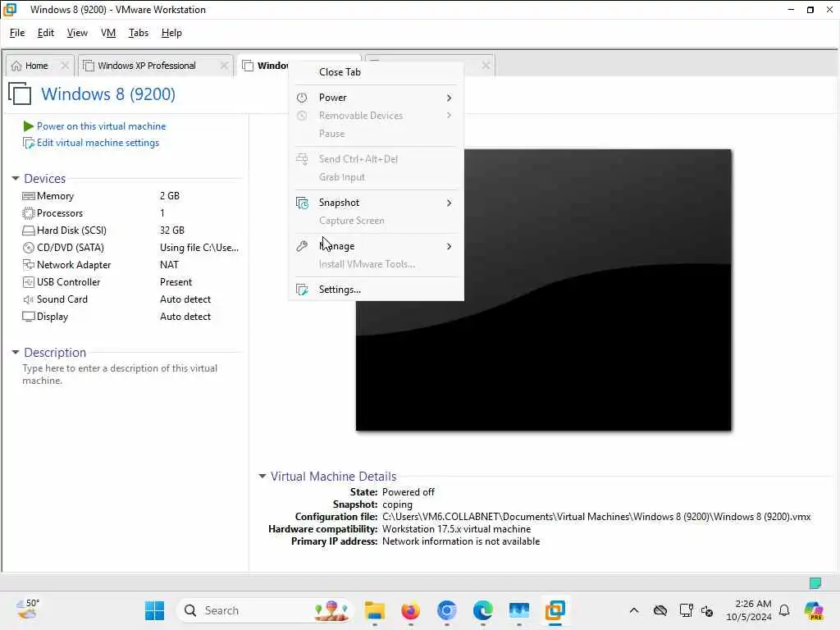Screen dimensions: 840x630
Task: Select the Display monitor icon
Action: pyautogui.click(x=29, y=317)
